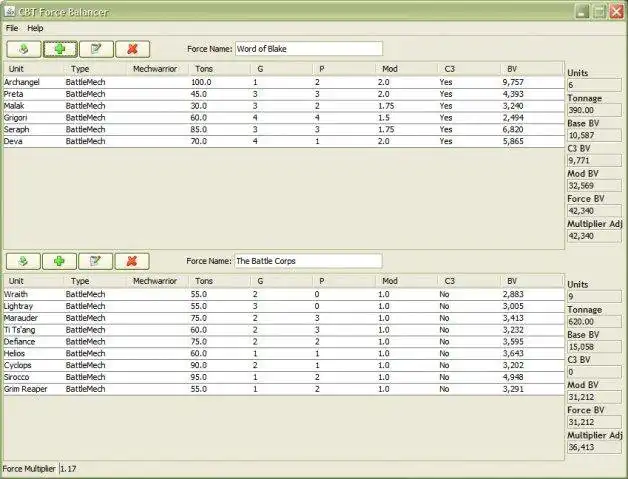Click the Base BV field showing 10,587
Screen dimensions: 628x479
click(x=594, y=135)
